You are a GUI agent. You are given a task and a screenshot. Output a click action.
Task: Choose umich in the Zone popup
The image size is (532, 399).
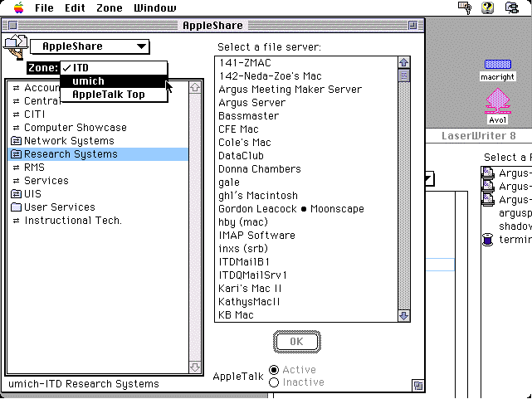[x=114, y=81]
